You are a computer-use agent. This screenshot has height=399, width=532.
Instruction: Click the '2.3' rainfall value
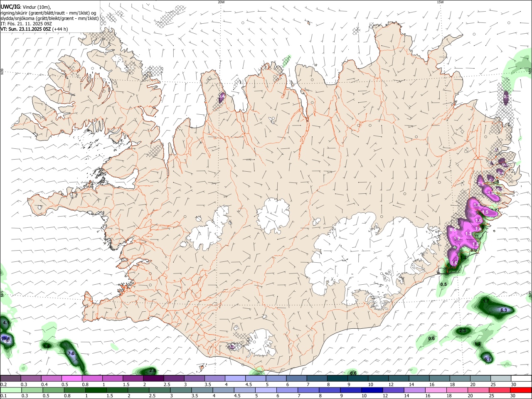click(x=463, y=331)
